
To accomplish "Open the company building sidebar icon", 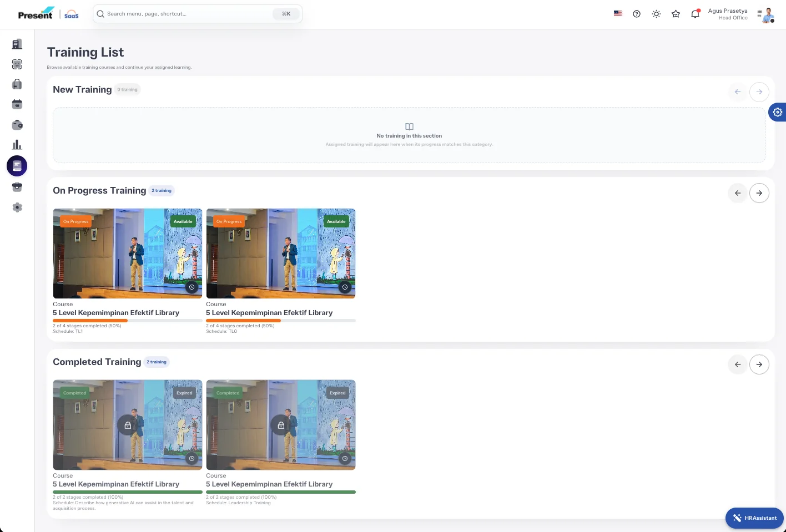I will pyautogui.click(x=17, y=44).
